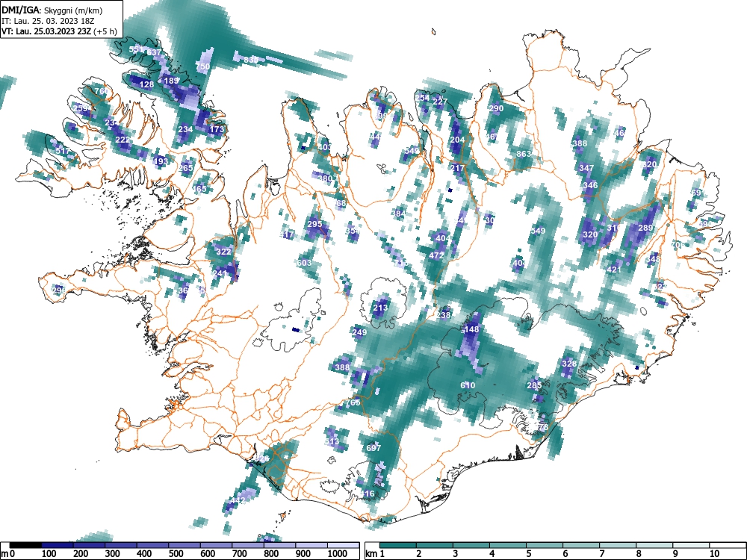Click the visibility value 213

pyautogui.click(x=380, y=308)
